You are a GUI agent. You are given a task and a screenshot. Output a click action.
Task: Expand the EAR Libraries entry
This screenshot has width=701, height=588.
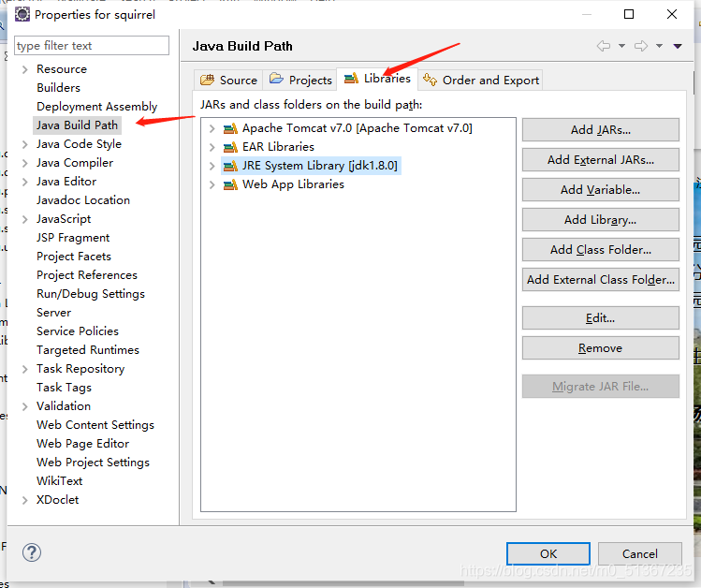[x=212, y=147]
